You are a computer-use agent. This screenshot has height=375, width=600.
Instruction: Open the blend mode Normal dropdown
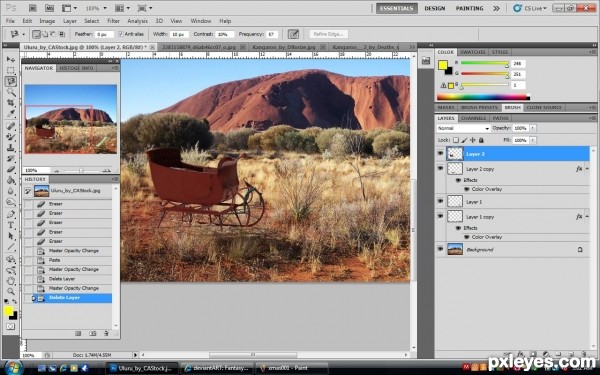(463, 128)
